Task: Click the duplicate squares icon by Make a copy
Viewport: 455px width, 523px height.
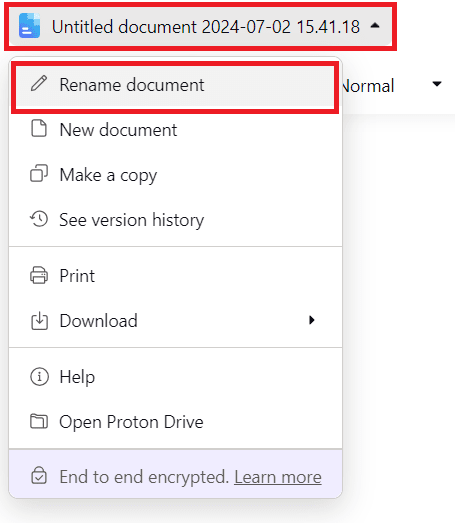Action: point(39,173)
